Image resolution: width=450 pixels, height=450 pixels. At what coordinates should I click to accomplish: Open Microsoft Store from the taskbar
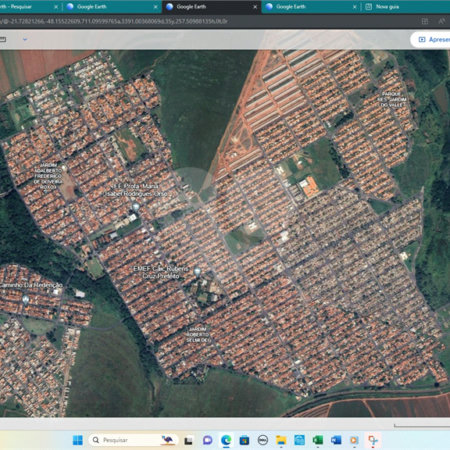click(x=244, y=440)
